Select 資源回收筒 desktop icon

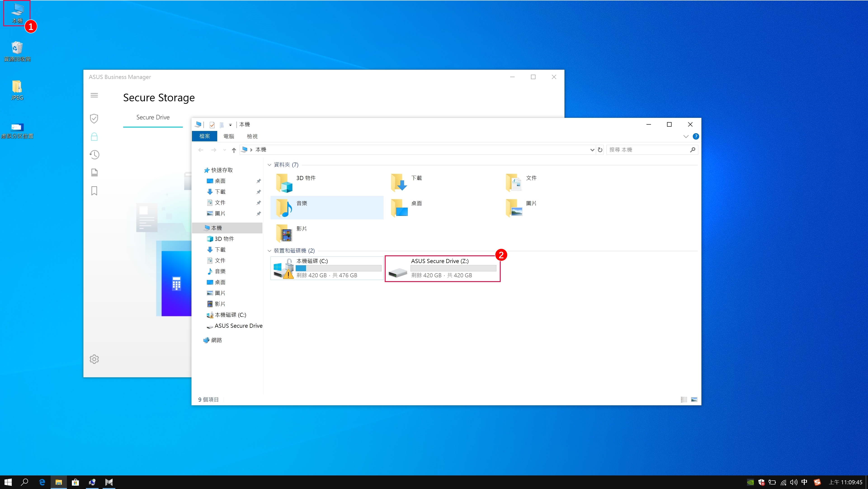click(17, 52)
